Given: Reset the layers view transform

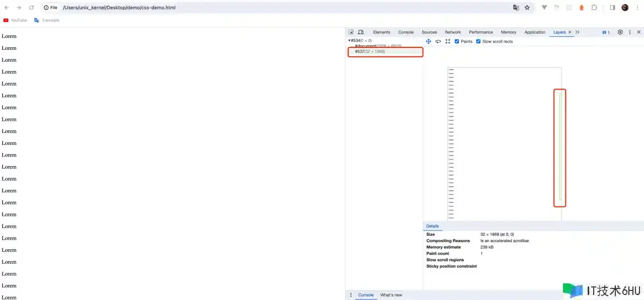Looking at the screenshot, I should (448, 41).
